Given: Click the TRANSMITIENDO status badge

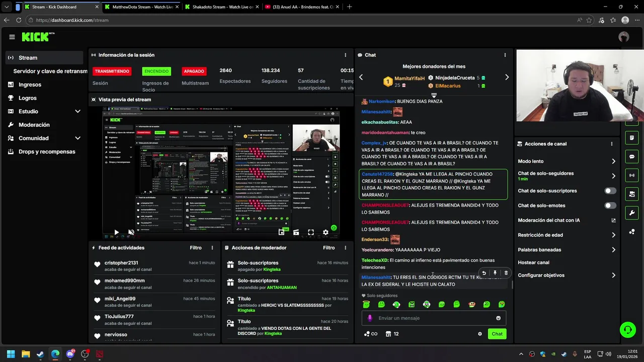Looking at the screenshot, I should click(112, 71).
